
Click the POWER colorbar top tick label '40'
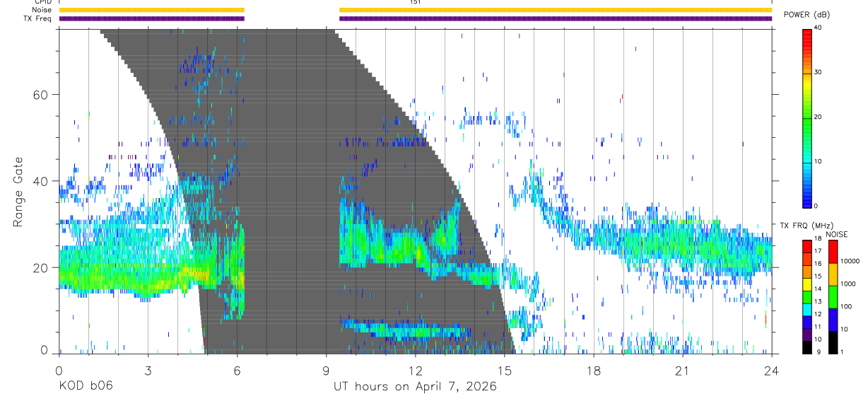(819, 28)
